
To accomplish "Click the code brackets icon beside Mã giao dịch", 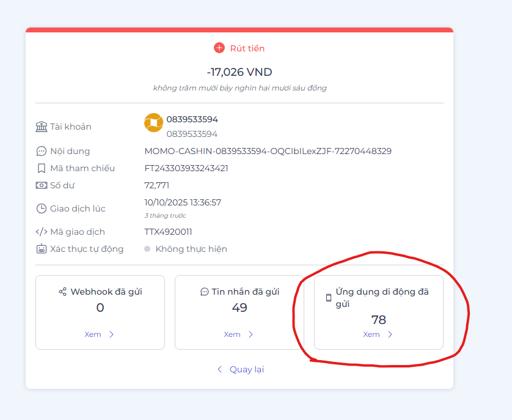I will tap(42, 232).
